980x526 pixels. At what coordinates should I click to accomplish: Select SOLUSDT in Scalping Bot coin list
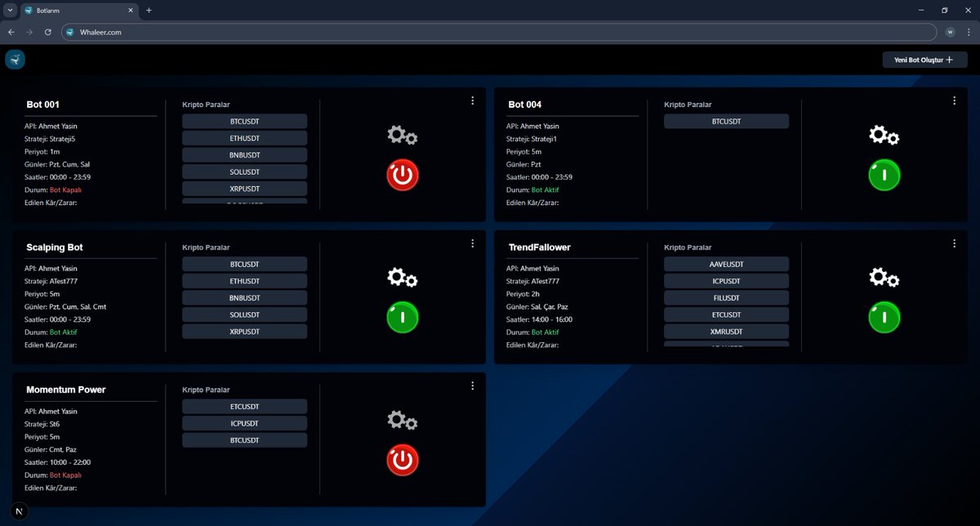pyautogui.click(x=245, y=314)
